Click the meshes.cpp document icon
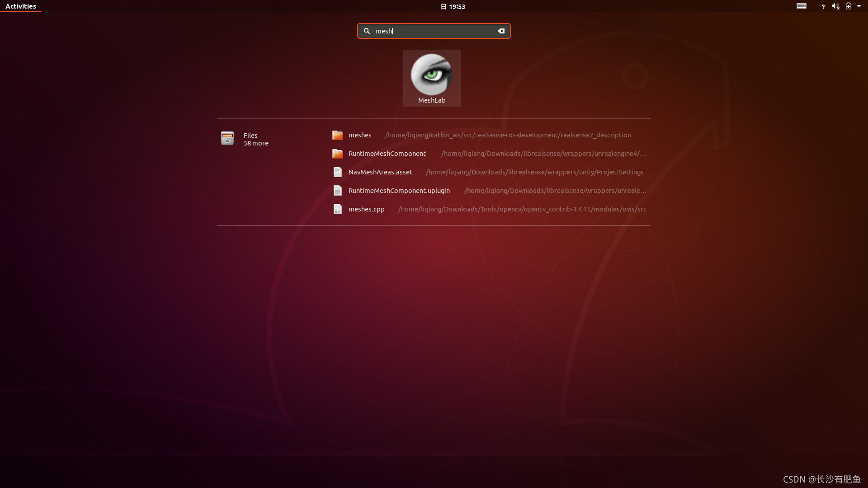Image resolution: width=868 pixels, height=488 pixels. click(337, 209)
